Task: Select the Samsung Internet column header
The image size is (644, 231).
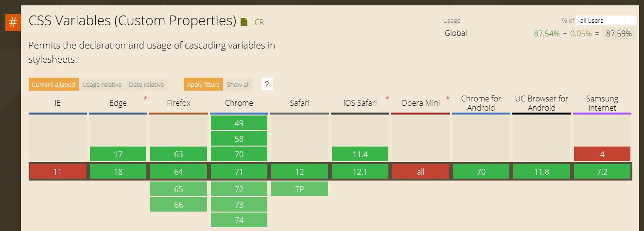Action: (602, 103)
